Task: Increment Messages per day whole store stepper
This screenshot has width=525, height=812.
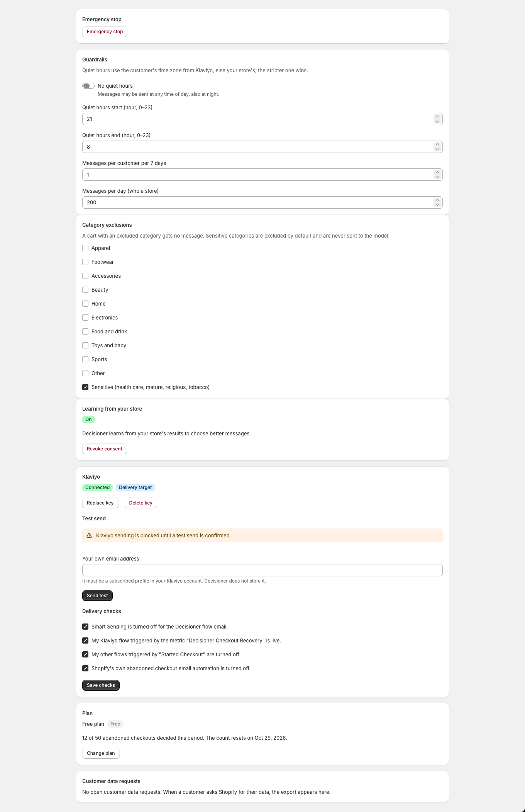Action: click(437, 200)
